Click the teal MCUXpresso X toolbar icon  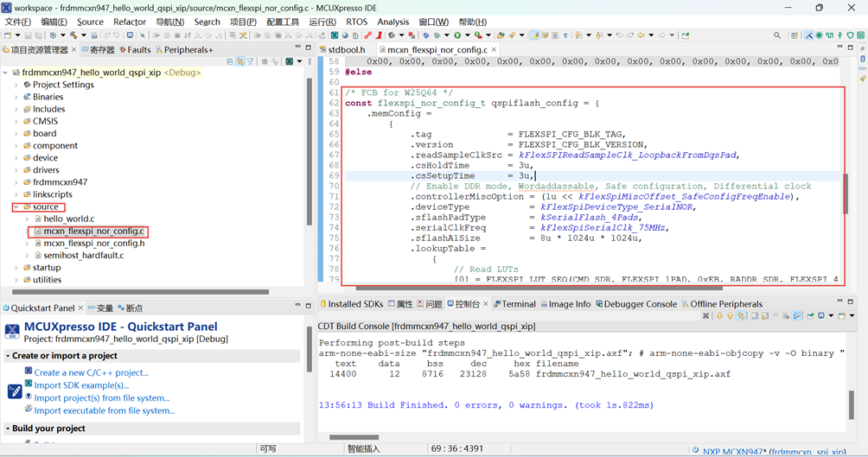[335, 35]
